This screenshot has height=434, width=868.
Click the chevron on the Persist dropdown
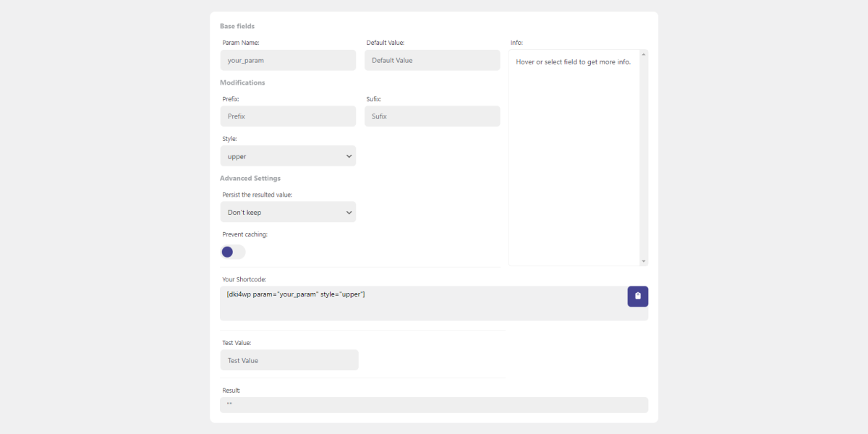click(349, 211)
